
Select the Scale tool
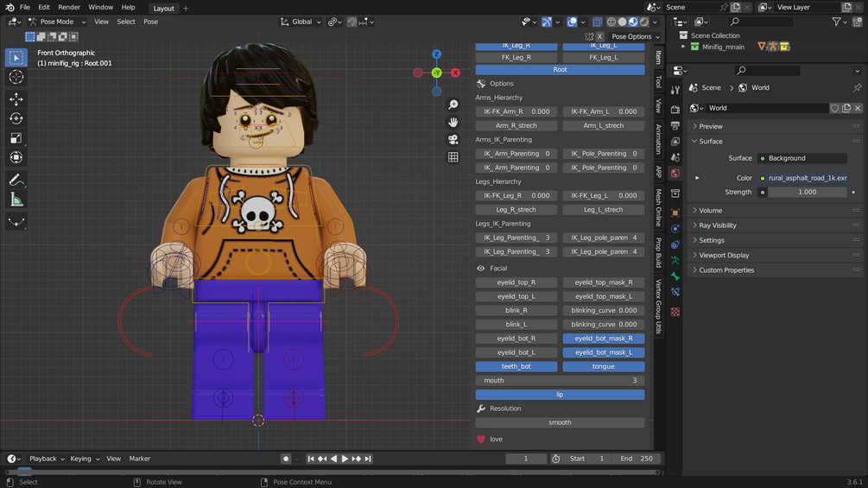(x=16, y=138)
